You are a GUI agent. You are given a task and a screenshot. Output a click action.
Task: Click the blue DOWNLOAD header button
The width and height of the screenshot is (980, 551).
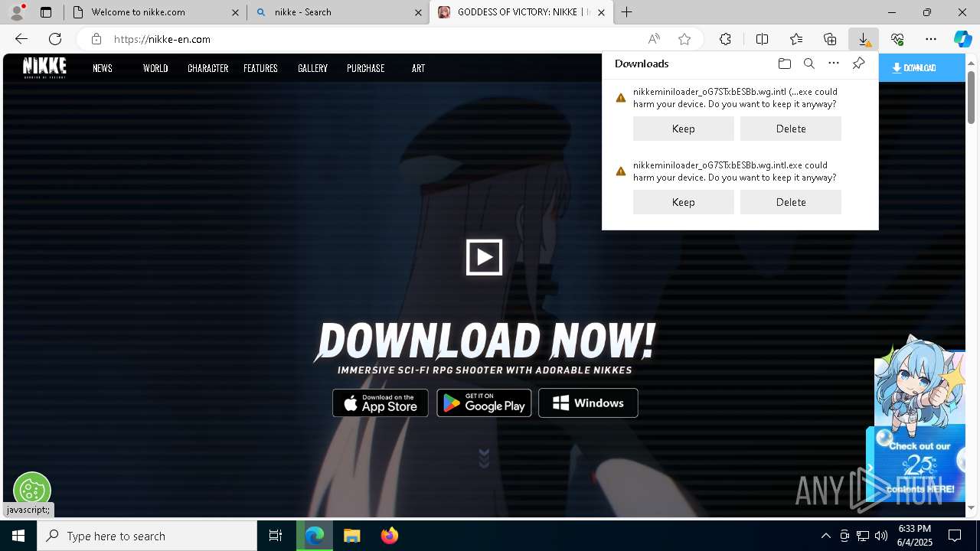click(922, 68)
